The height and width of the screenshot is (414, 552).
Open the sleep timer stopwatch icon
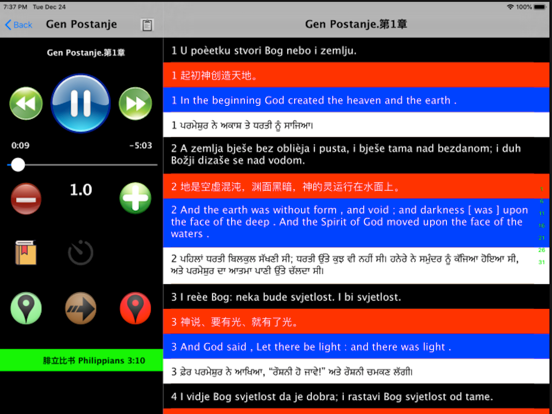point(81,252)
